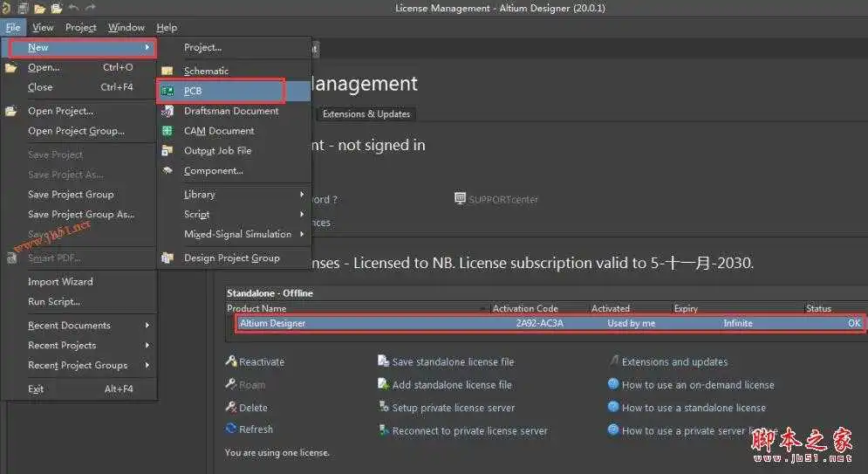The width and height of the screenshot is (868, 474).
Task: Click the PCB icon in New submenu
Action: click(167, 91)
